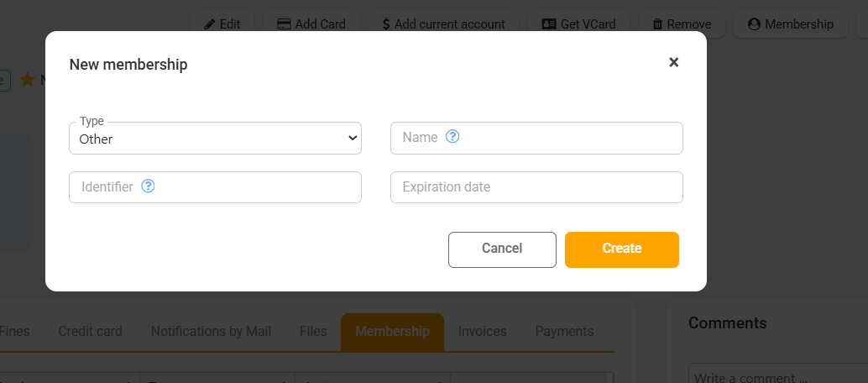868x383 pixels.
Task: Click the help icon beside Identifier field
Action: pos(149,186)
